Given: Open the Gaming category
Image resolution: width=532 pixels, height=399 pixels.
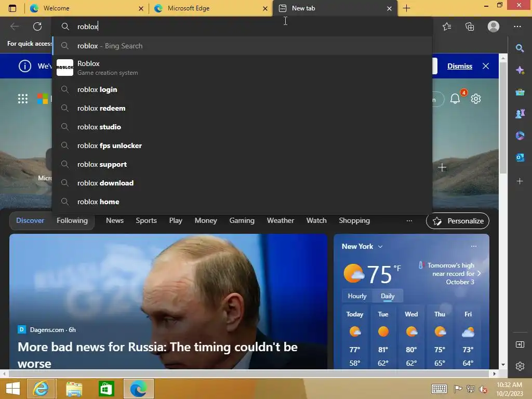Looking at the screenshot, I should pos(242,220).
